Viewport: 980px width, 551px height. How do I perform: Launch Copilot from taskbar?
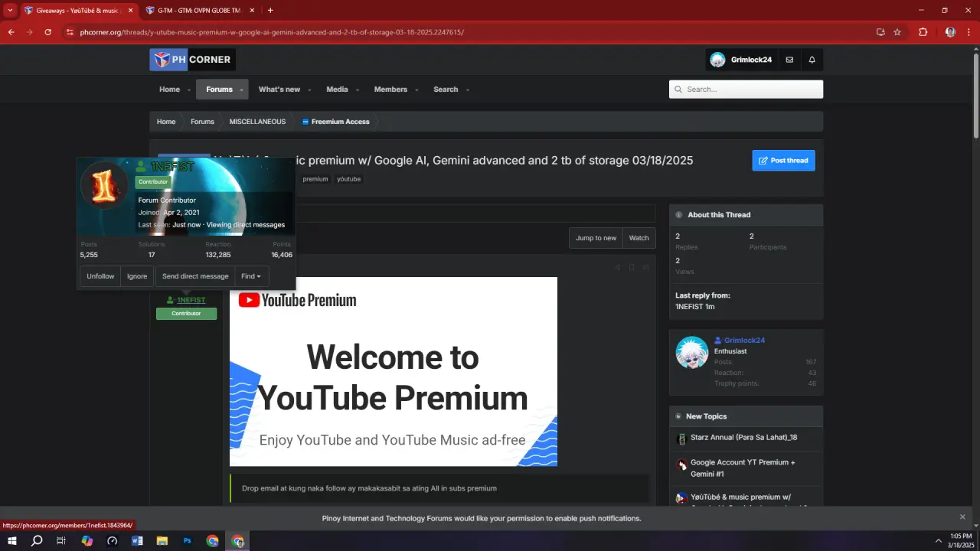[x=87, y=540]
